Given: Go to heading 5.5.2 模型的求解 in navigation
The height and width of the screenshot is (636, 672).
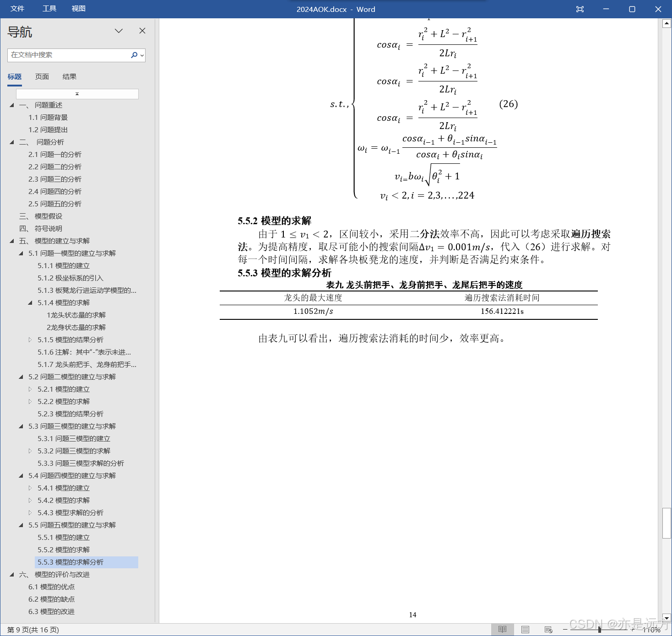Looking at the screenshot, I should pos(64,550).
